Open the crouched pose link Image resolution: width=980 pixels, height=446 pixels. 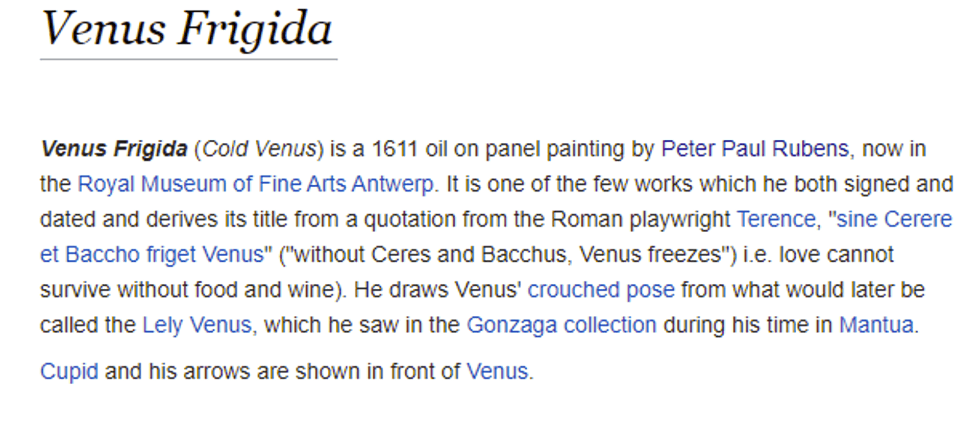pyautogui.click(x=601, y=290)
